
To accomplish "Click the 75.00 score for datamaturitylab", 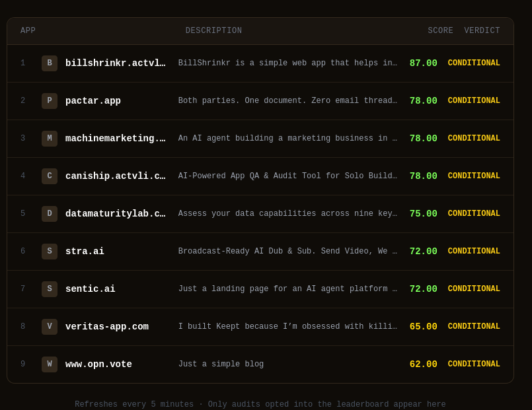I will (x=423, y=214).
